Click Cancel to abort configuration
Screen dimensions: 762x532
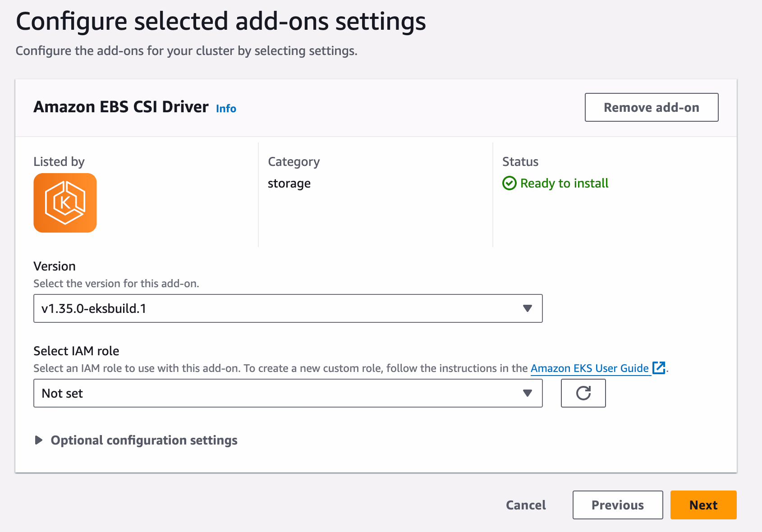526,505
